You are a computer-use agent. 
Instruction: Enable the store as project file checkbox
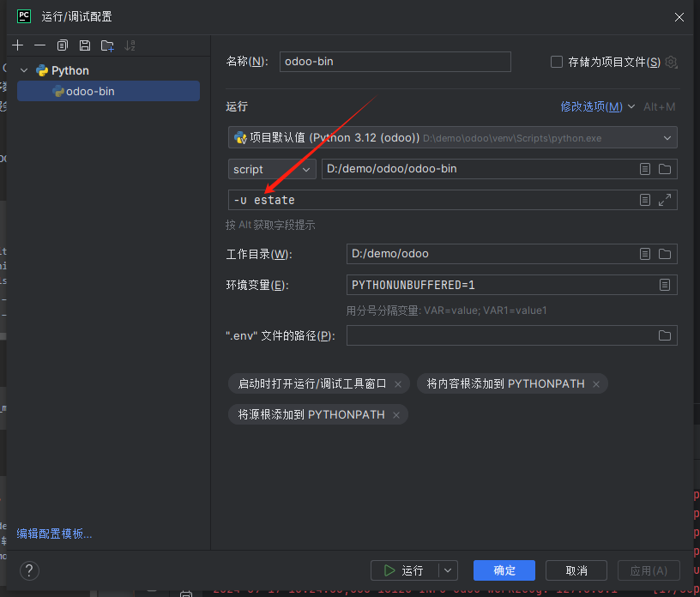pyautogui.click(x=557, y=62)
